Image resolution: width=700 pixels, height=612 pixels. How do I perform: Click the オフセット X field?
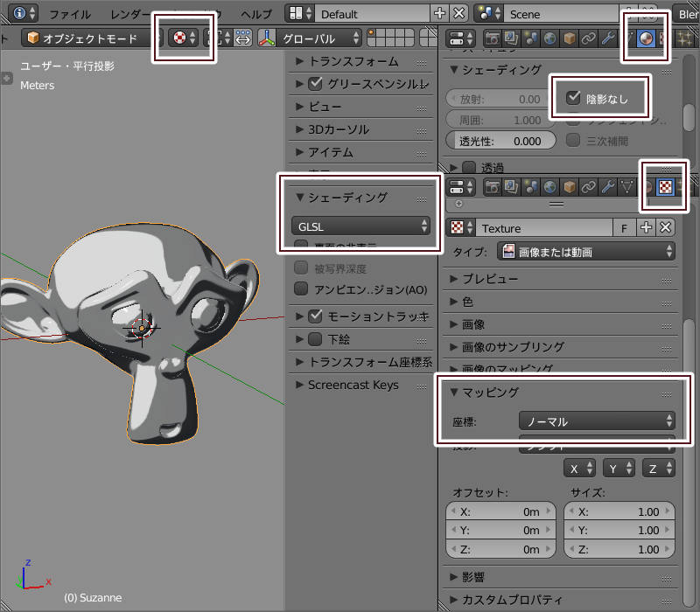click(500, 511)
